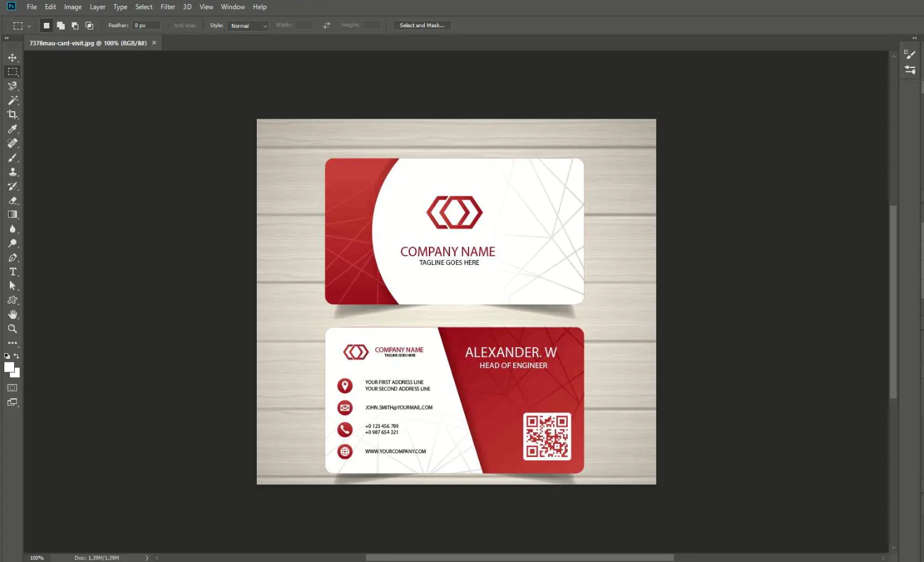Select the Healing Brush tool
The image size is (924, 562).
click(12, 143)
